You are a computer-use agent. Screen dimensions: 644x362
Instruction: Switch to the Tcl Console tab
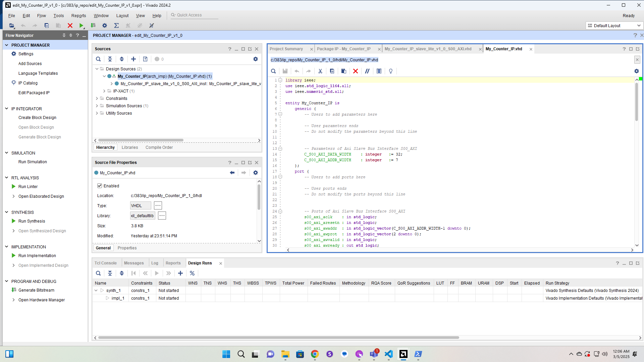click(105, 263)
